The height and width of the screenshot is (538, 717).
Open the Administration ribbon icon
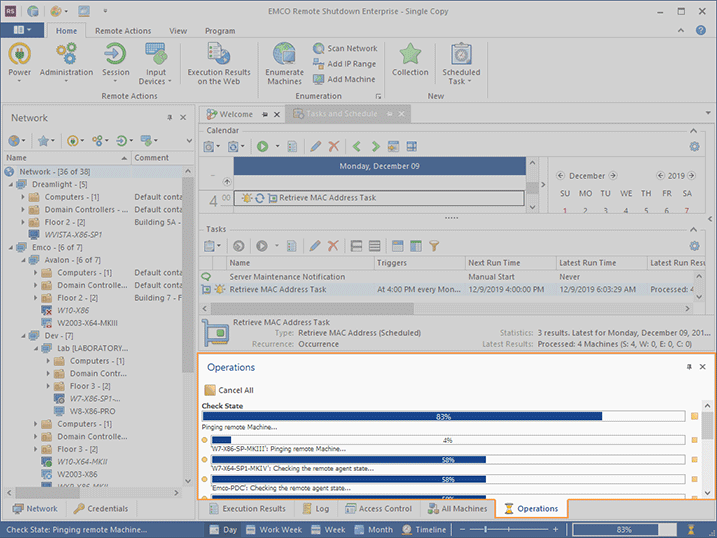coord(66,60)
